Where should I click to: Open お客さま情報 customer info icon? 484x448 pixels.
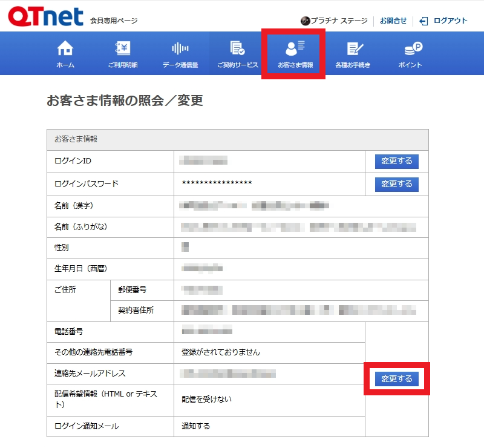click(295, 48)
